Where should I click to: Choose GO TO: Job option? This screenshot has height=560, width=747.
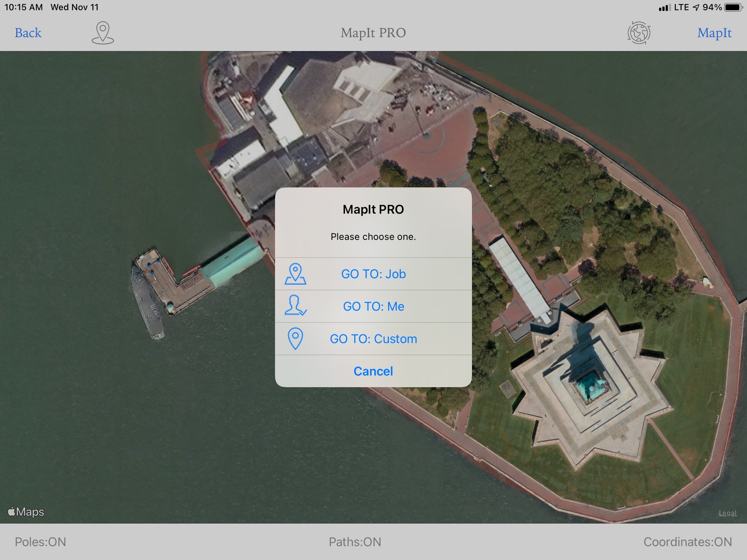pos(373,274)
